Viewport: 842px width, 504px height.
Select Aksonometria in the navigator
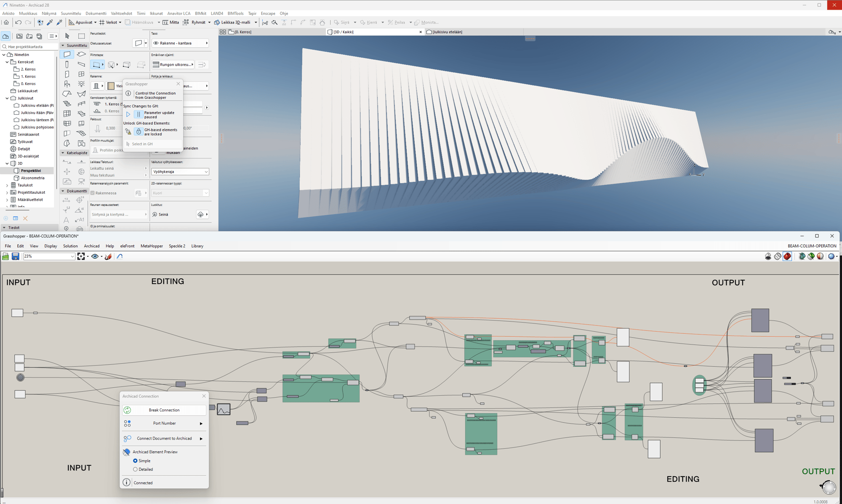(32, 178)
